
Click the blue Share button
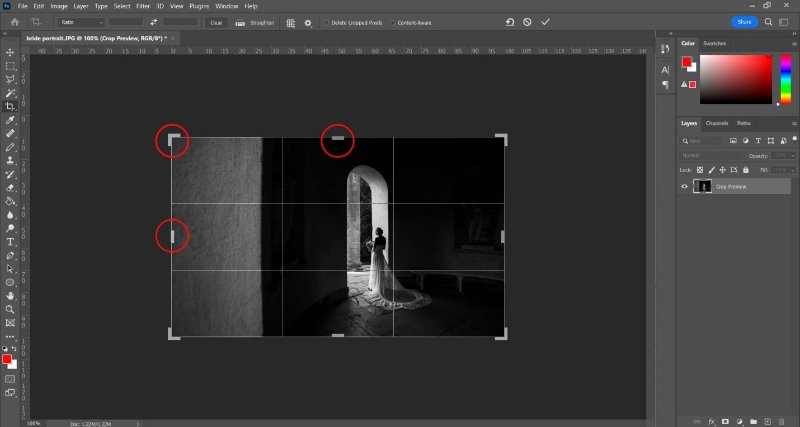[744, 21]
